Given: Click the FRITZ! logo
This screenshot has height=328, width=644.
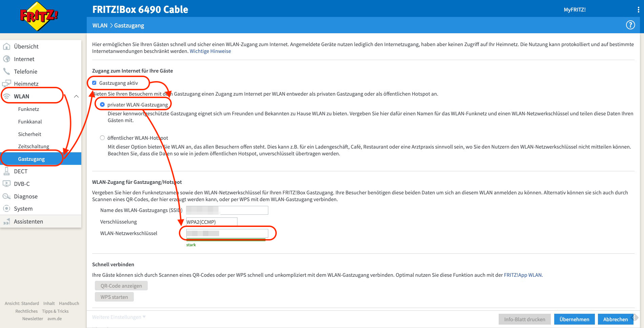Looking at the screenshot, I should pyautogui.click(x=39, y=16).
